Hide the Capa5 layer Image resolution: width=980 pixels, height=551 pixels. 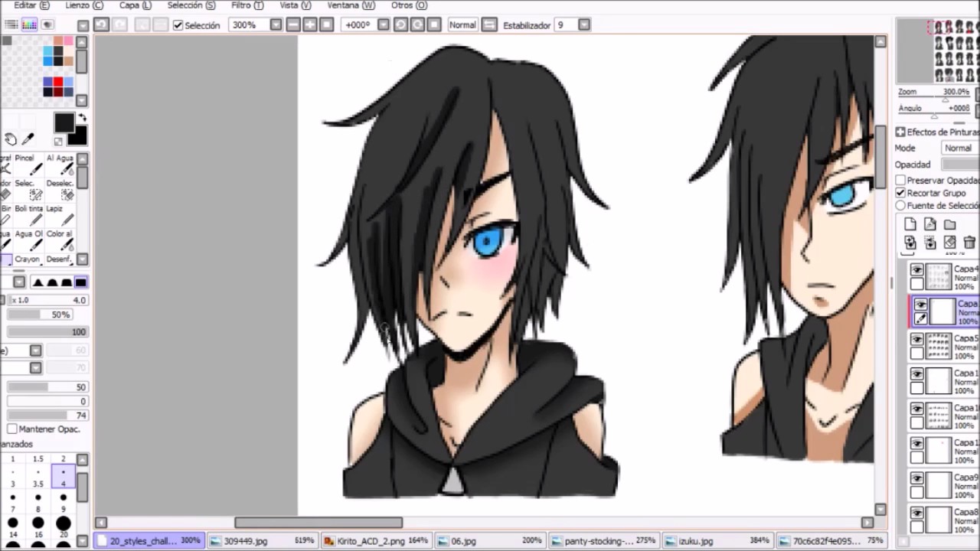(917, 339)
